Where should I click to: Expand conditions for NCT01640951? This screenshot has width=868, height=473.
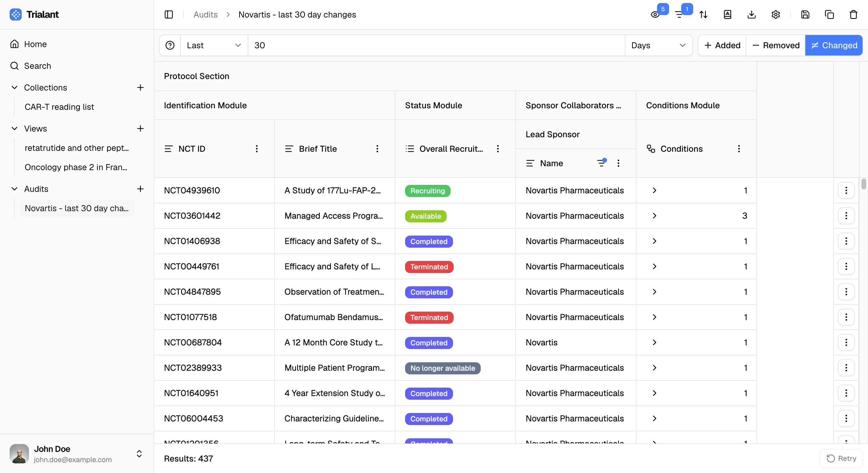pyautogui.click(x=654, y=393)
